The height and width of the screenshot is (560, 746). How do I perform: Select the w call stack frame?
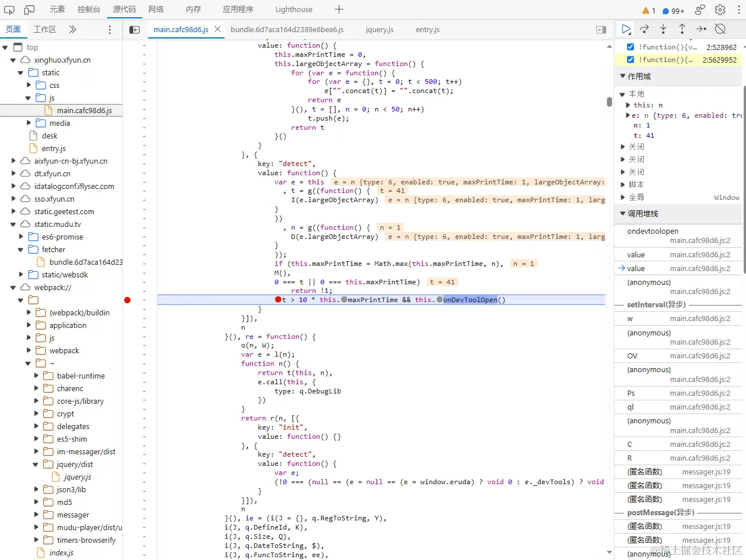(x=678, y=318)
